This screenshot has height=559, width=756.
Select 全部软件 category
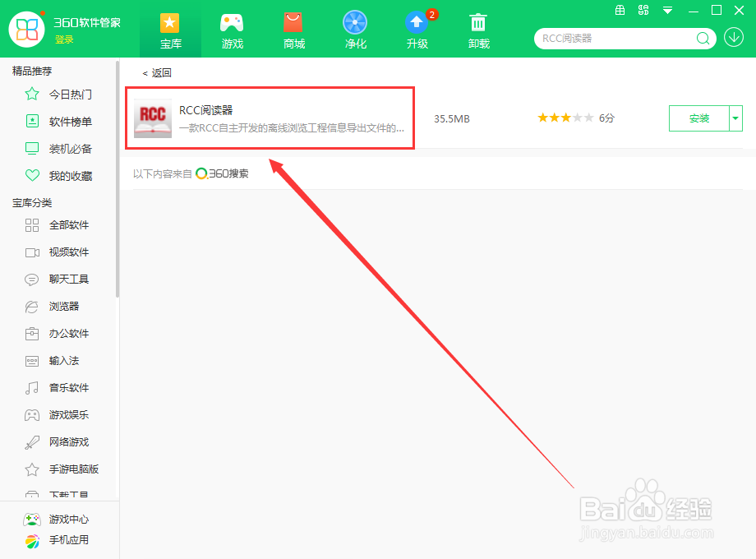coord(69,224)
